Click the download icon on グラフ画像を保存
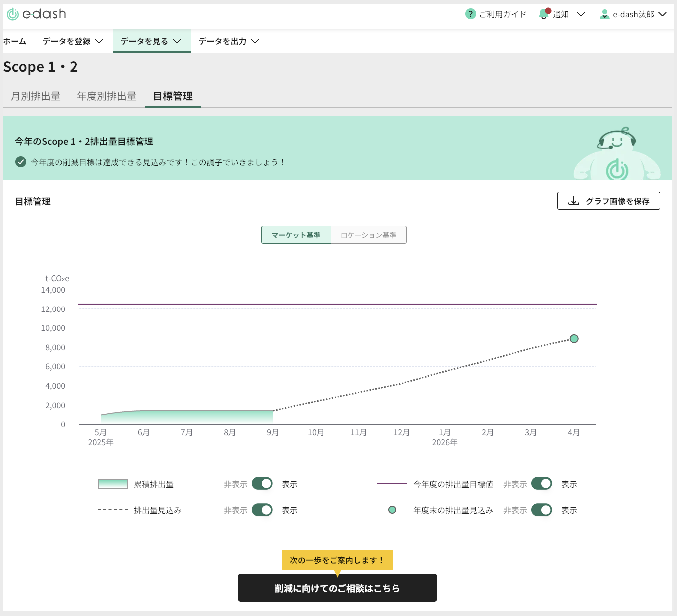 coord(573,201)
